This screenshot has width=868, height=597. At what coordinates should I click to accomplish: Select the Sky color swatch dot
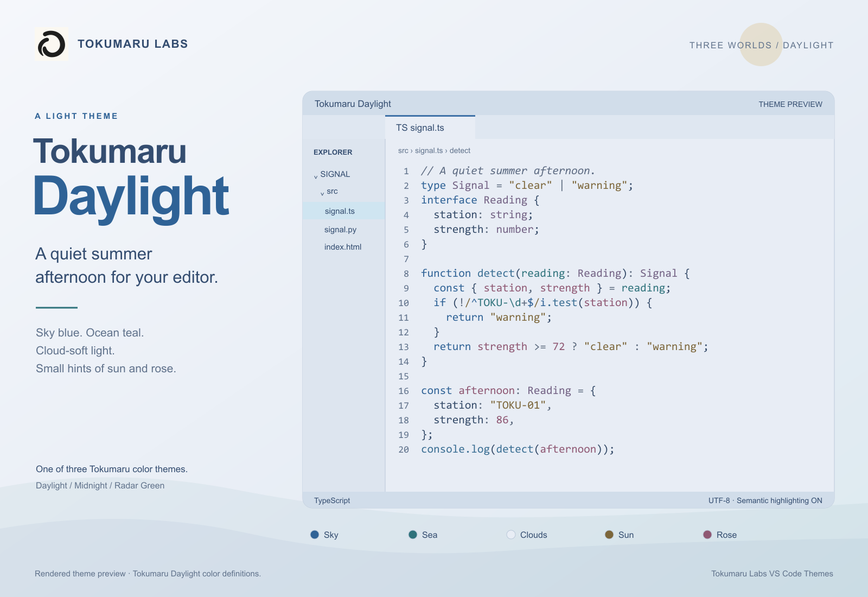315,535
